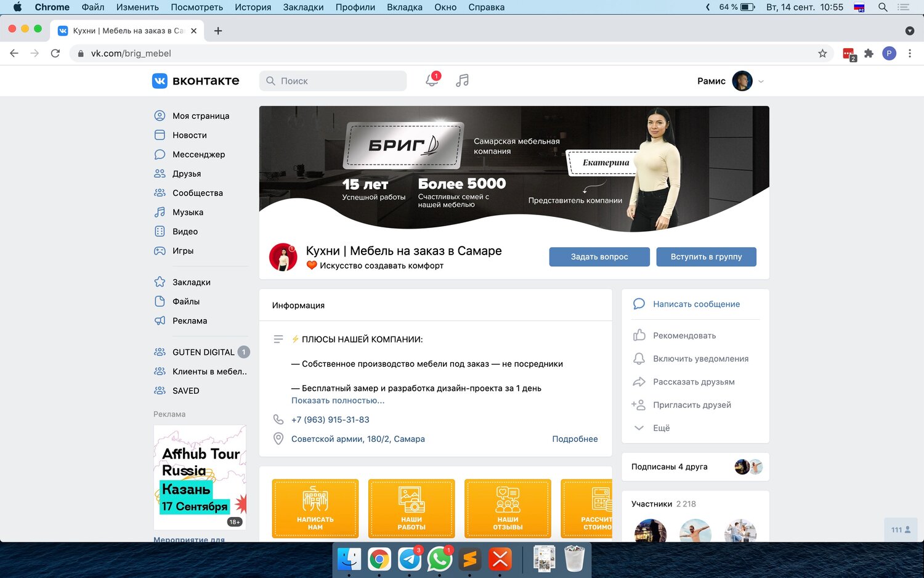Call phone number +7 (963) 915-31-83
The image size is (924, 578).
(330, 420)
